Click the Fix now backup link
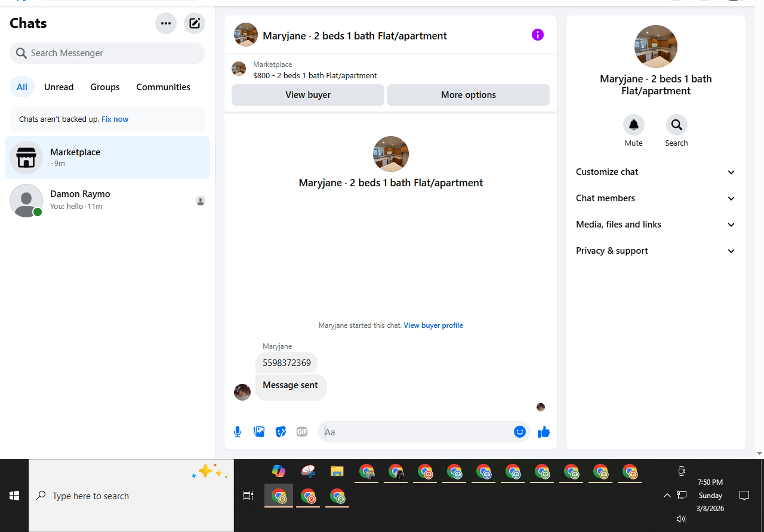Image resolution: width=764 pixels, height=532 pixels. [x=115, y=119]
